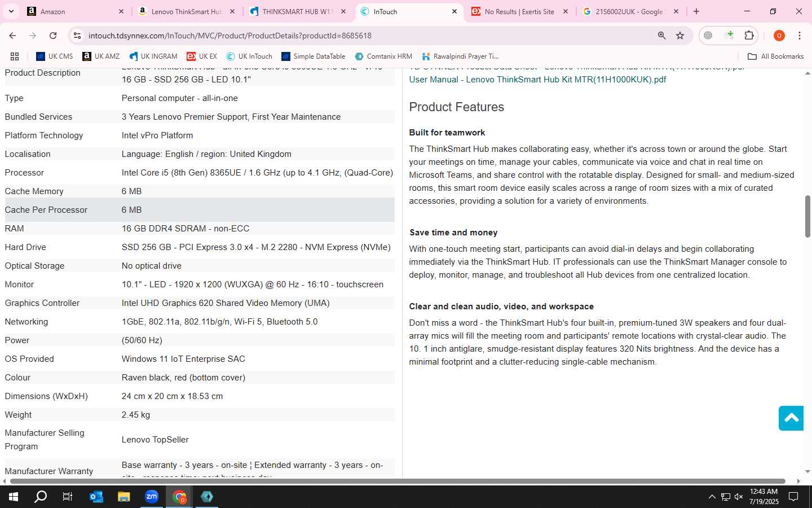Open the Comtanix HRM bookmark
This screenshot has height=508, width=812.
383,56
